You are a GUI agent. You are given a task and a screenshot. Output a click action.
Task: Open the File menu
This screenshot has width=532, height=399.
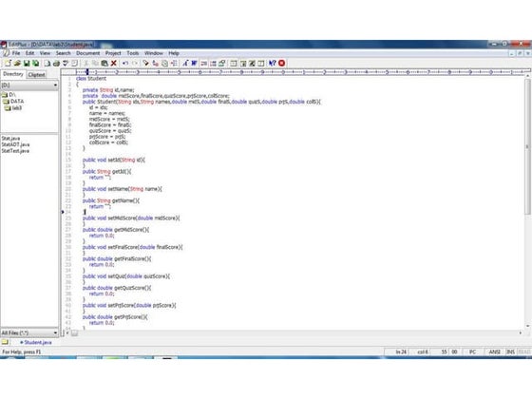tap(16, 53)
